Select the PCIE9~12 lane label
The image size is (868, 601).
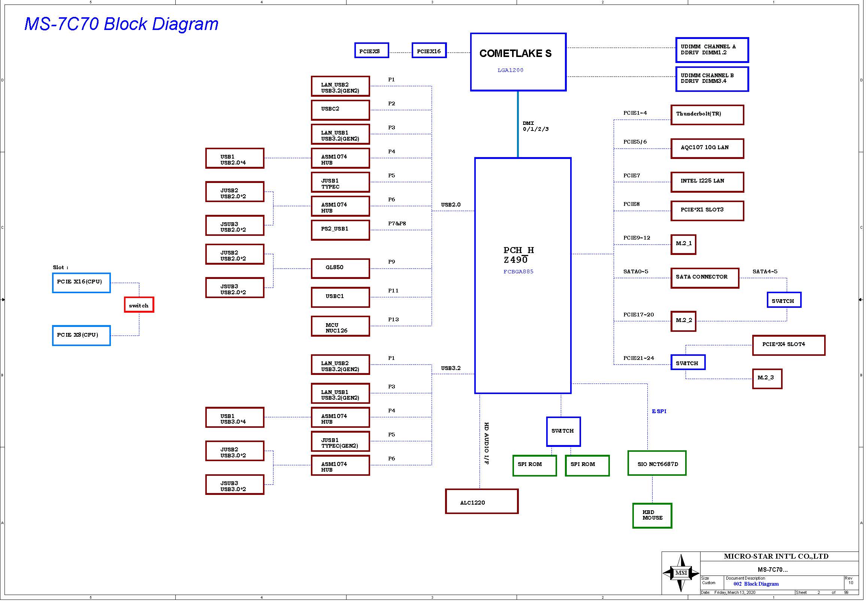point(636,238)
